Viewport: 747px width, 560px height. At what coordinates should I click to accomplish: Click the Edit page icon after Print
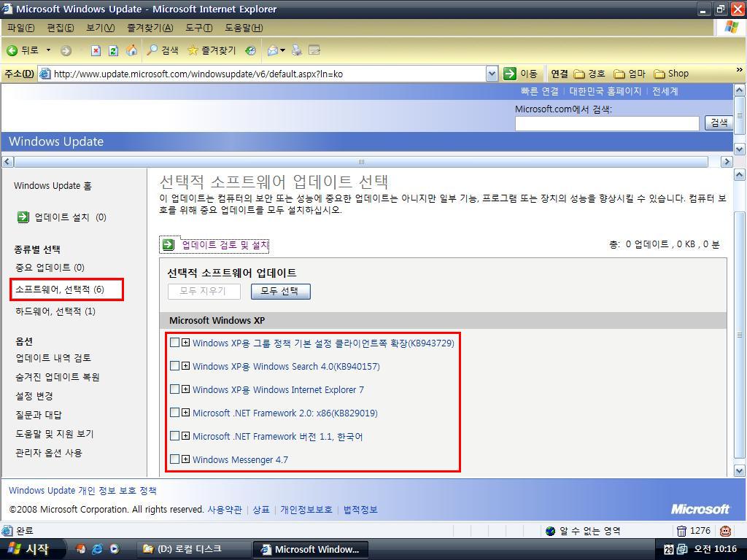[314, 50]
